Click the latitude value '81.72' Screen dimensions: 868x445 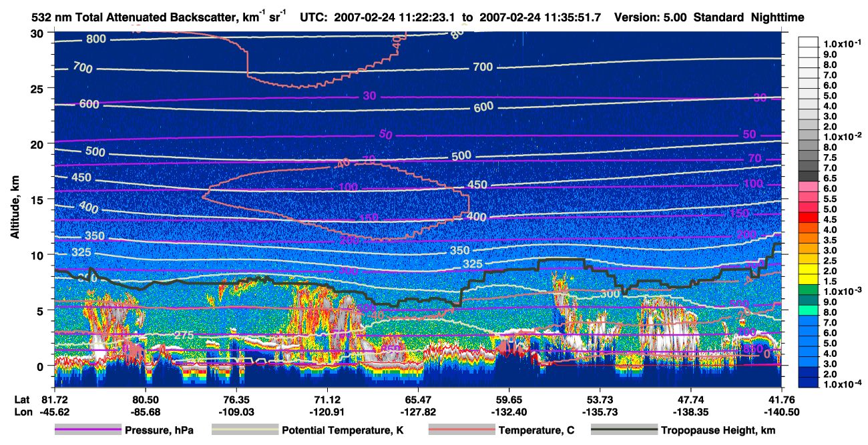pos(54,399)
